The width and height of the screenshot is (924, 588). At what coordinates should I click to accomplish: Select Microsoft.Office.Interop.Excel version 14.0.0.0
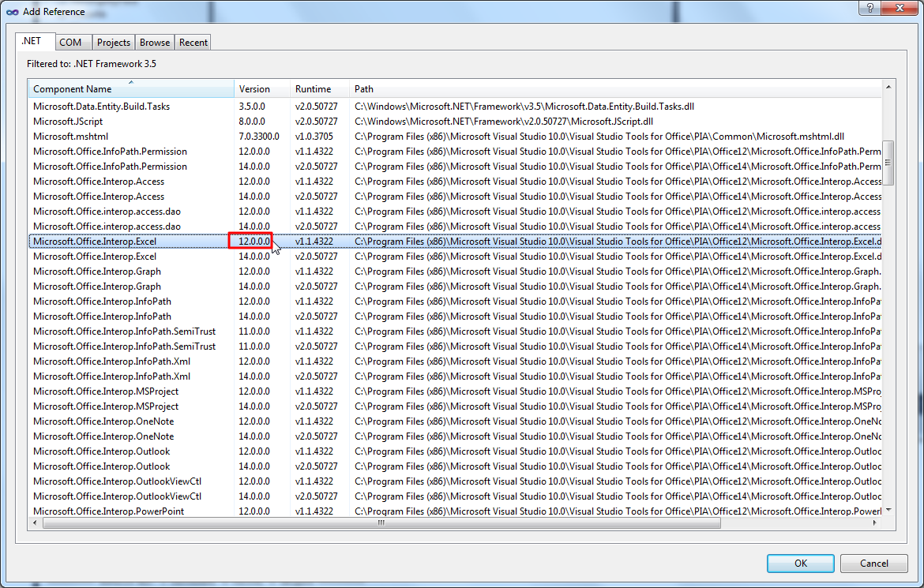[x=455, y=257]
